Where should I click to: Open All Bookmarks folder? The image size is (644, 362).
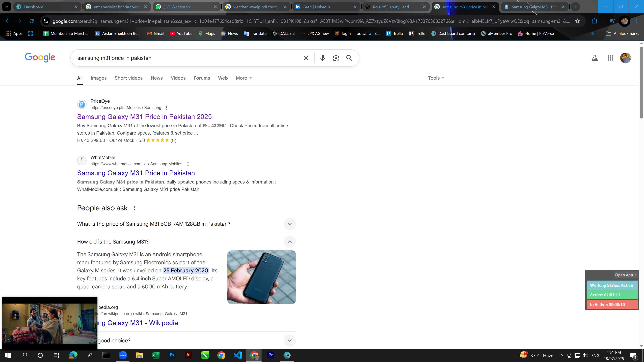[623, 34]
